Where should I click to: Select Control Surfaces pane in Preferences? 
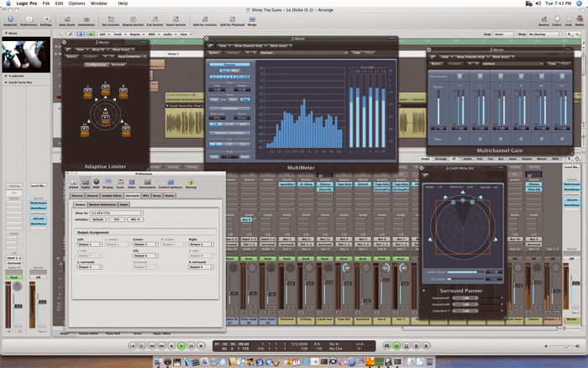(x=171, y=183)
